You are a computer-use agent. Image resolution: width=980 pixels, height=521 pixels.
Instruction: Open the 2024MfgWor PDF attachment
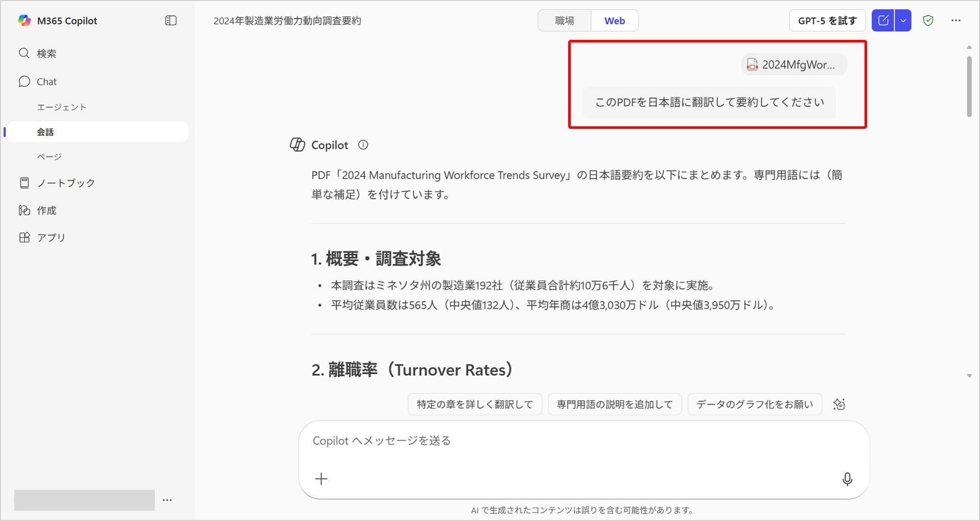[794, 65]
